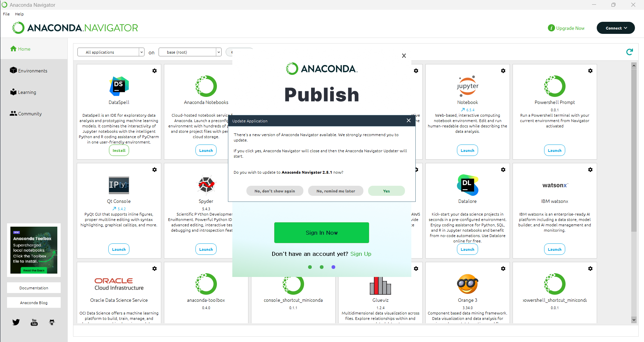Confirm update with Yes button
This screenshot has width=644, height=342.
tap(387, 191)
